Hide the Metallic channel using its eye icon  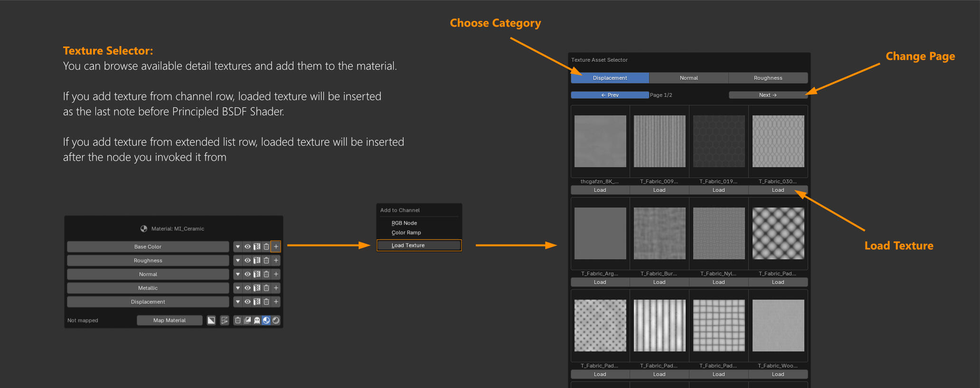coord(247,288)
